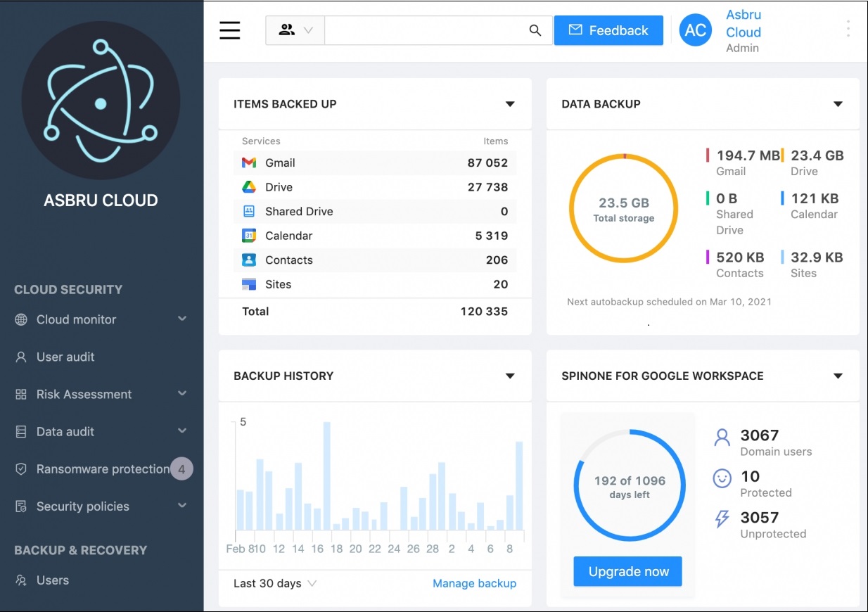868x612 pixels.
Task: Click the Gmail icon in Items Backed Up
Action: 249,162
